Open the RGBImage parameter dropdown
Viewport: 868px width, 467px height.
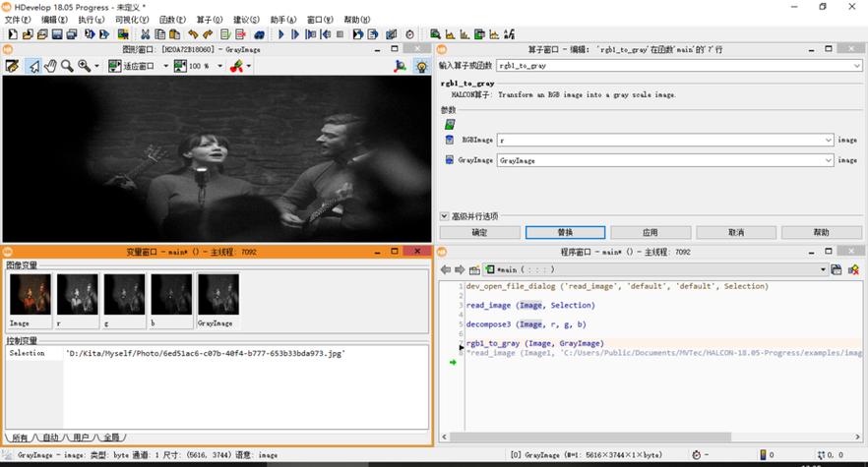click(828, 141)
